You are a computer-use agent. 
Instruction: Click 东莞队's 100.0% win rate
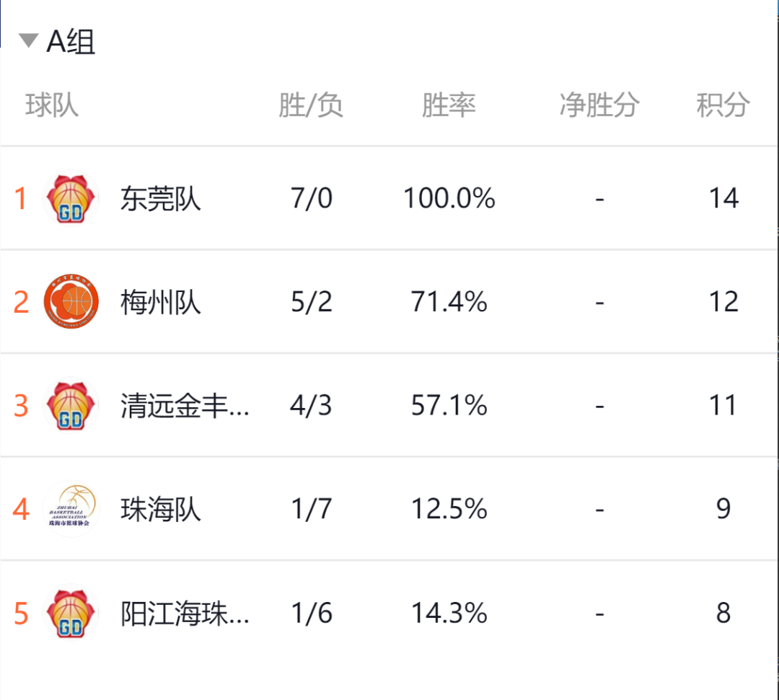[449, 198]
